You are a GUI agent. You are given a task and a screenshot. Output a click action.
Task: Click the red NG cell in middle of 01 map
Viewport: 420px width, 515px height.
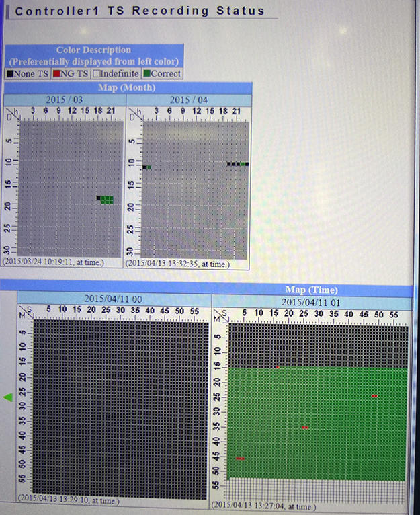(x=305, y=427)
